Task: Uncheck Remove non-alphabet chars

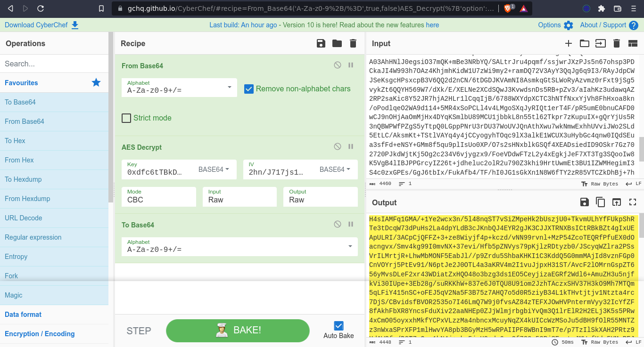Action: (249, 89)
